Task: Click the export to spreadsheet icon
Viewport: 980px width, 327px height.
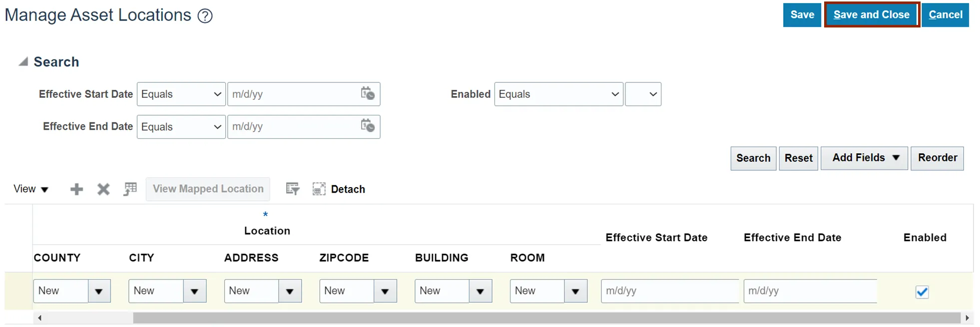Action: (x=130, y=189)
